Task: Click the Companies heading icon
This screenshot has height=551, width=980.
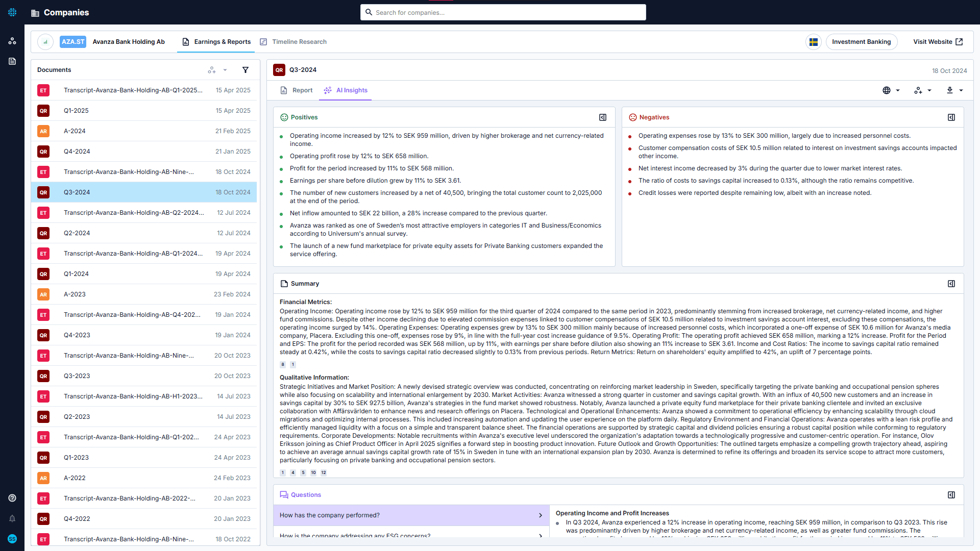Action: [x=35, y=13]
